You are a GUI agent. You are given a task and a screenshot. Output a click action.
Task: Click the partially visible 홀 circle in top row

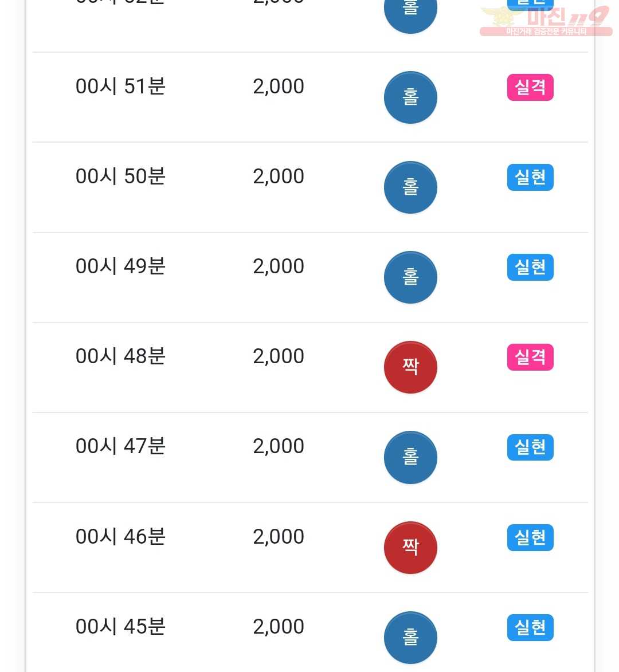click(410, 15)
